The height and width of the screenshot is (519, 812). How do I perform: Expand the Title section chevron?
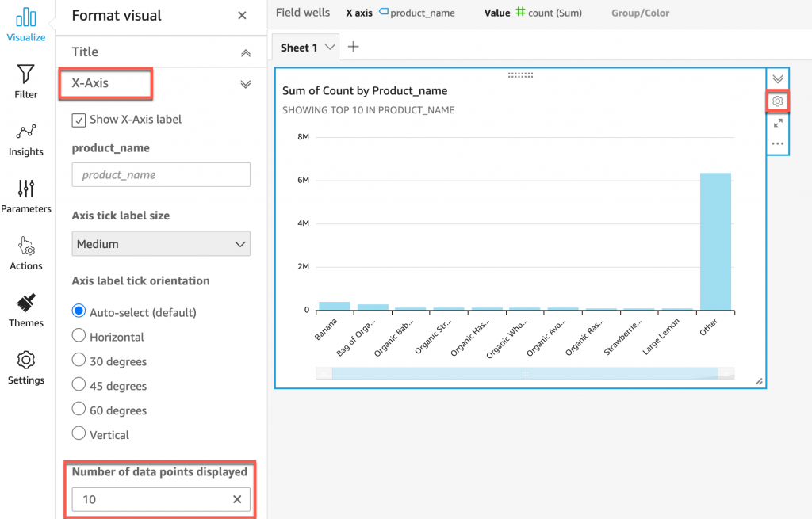point(246,52)
